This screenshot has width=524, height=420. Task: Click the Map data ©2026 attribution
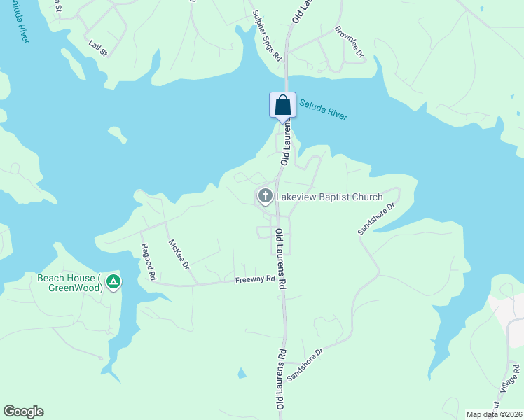point(495,414)
